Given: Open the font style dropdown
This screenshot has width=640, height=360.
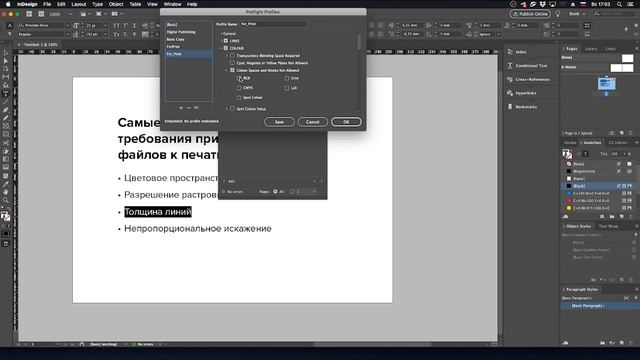Looking at the screenshot, I should coord(67,34).
